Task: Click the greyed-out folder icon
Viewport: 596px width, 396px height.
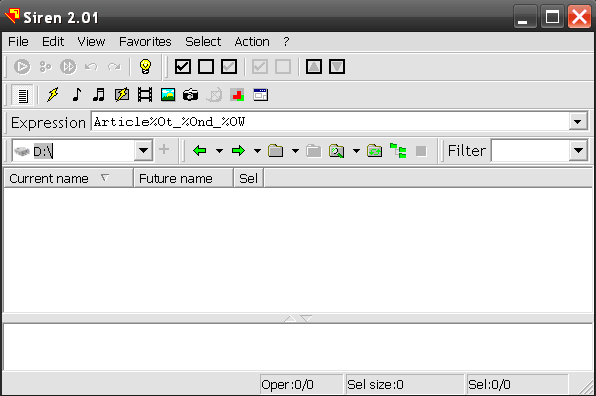Action: [x=314, y=151]
